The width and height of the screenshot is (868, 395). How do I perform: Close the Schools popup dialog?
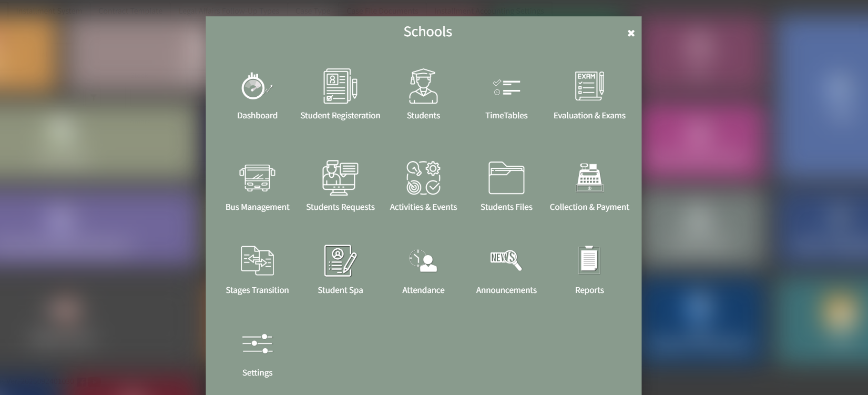pos(631,33)
